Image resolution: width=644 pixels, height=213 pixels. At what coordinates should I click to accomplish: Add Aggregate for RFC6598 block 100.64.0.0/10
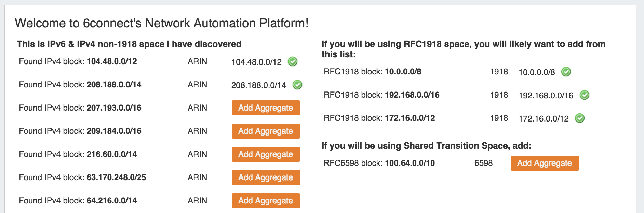pyautogui.click(x=545, y=163)
